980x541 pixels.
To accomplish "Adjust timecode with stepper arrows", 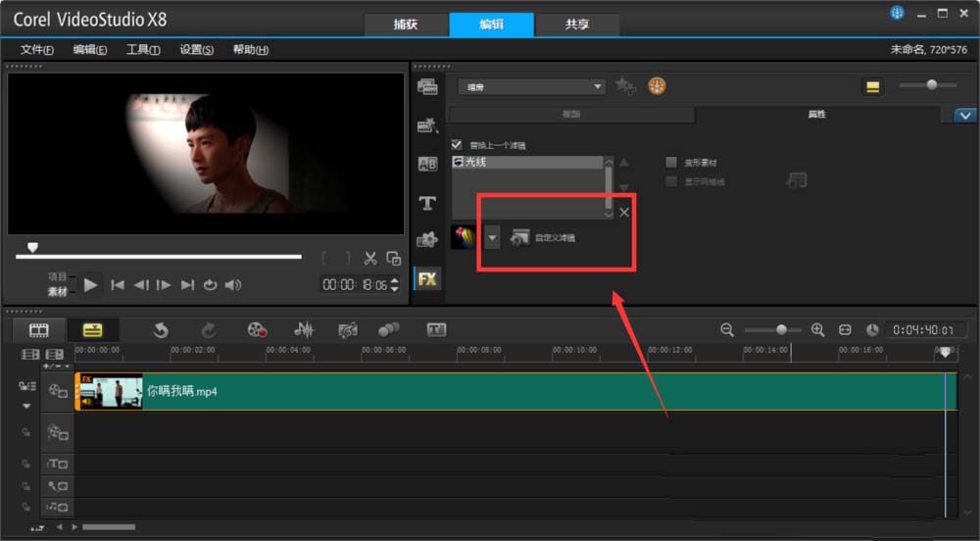I will point(394,285).
